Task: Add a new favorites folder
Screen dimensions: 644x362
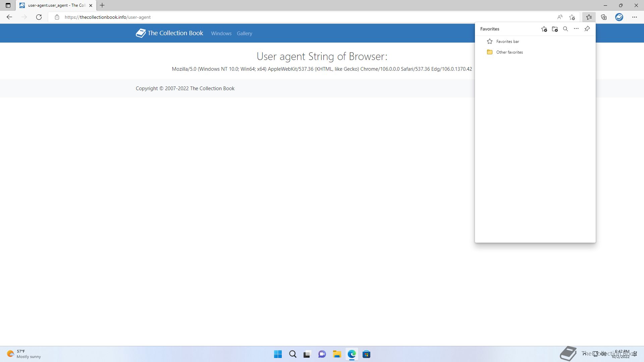Action: pos(555,29)
